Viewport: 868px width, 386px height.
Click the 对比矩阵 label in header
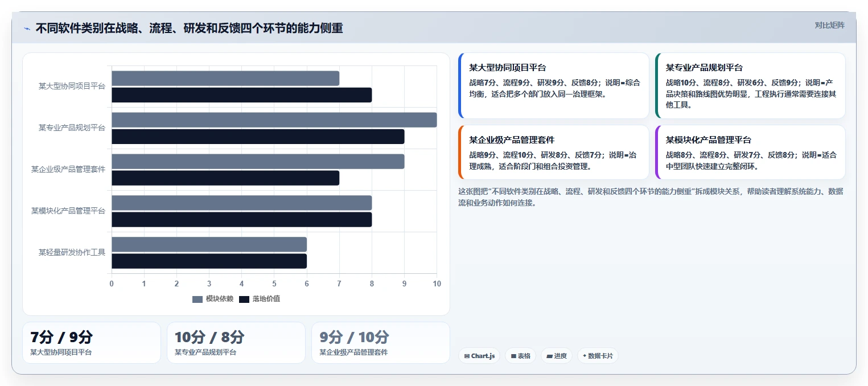[x=829, y=25]
